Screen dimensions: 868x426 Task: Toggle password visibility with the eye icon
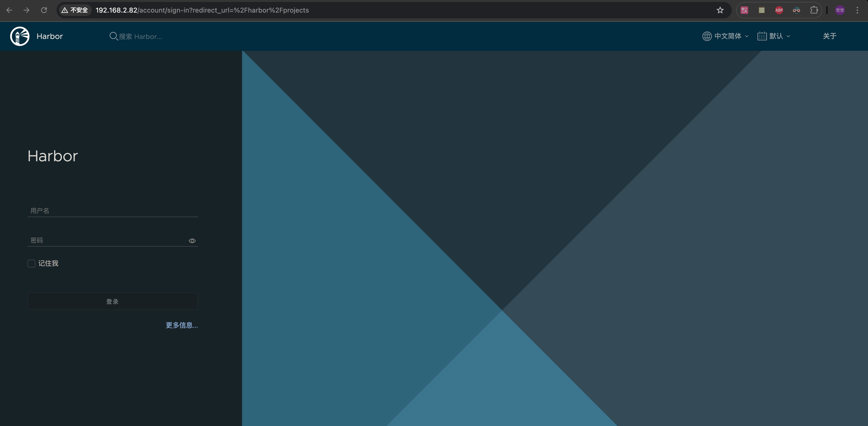coord(192,241)
